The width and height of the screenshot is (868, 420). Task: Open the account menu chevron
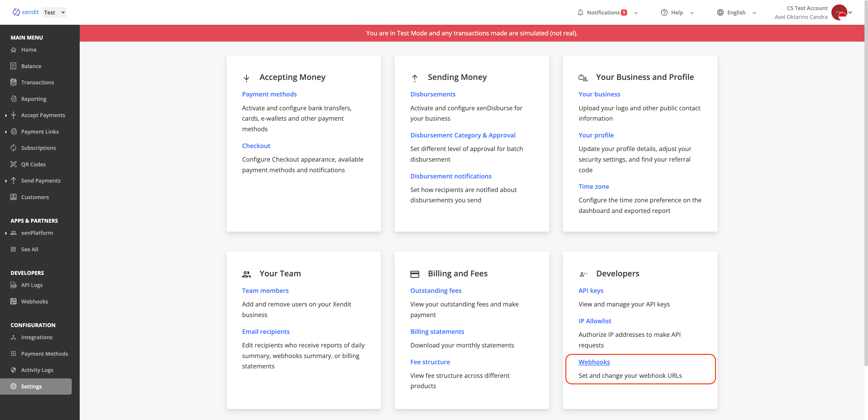[851, 12]
